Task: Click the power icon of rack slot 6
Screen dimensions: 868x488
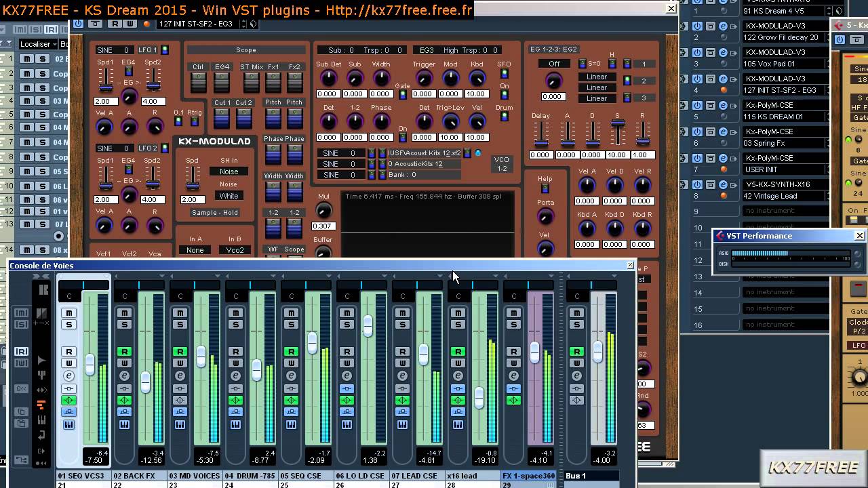Action: coord(697,131)
